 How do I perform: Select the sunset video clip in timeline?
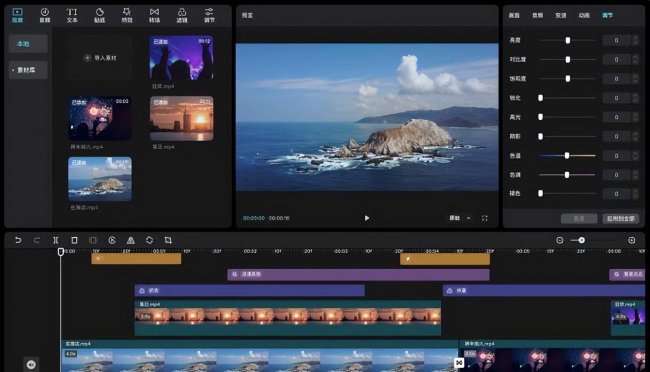[x=288, y=318]
